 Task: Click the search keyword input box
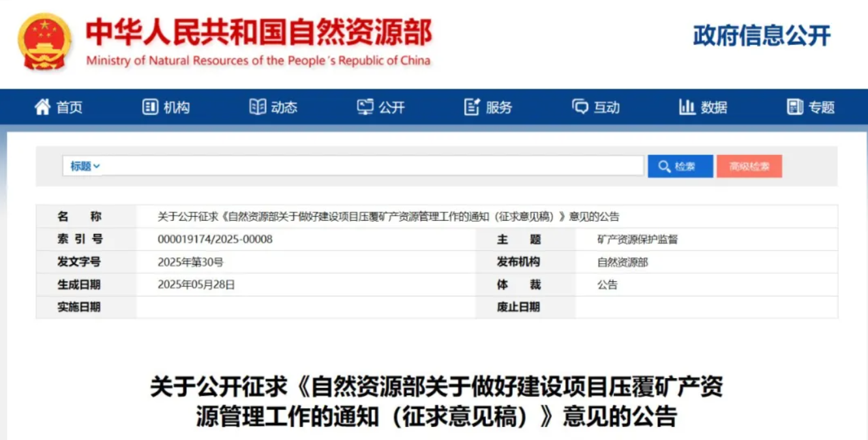tap(373, 166)
